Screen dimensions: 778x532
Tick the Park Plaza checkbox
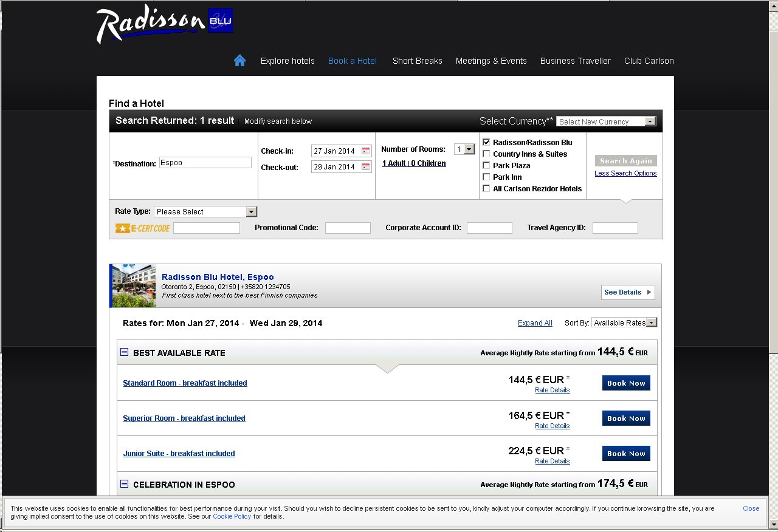click(x=486, y=165)
